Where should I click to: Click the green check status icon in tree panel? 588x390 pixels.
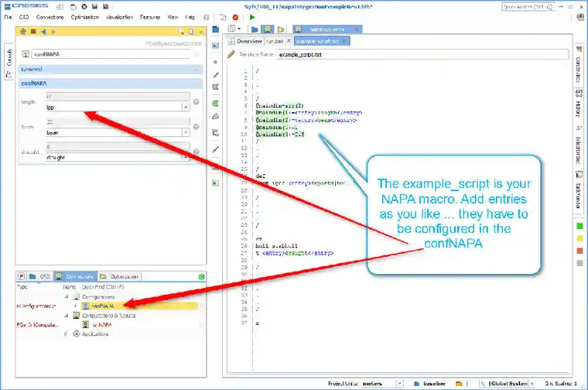pyautogui.click(x=201, y=277)
